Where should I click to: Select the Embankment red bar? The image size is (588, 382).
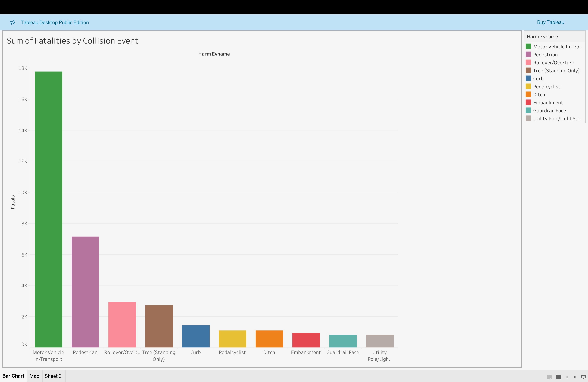[x=306, y=340]
